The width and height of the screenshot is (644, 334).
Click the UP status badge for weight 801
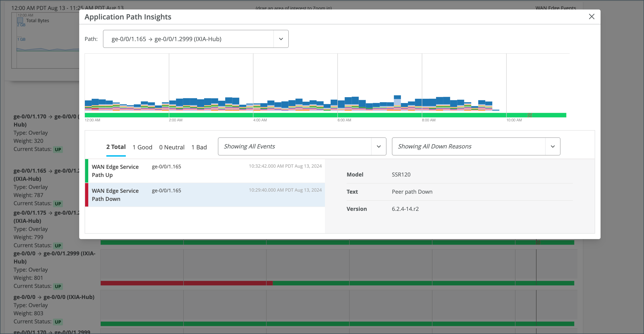[58, 286]
